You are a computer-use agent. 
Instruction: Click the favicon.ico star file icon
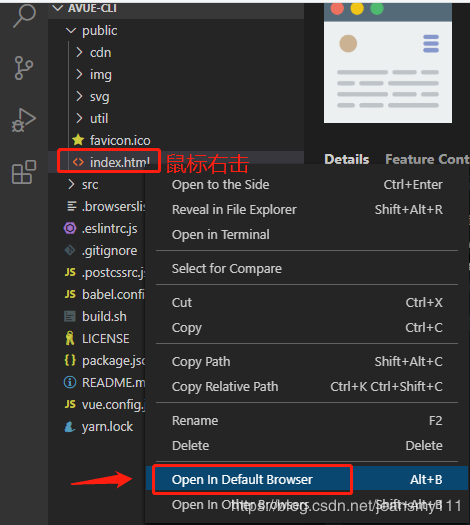pos(78,140)
